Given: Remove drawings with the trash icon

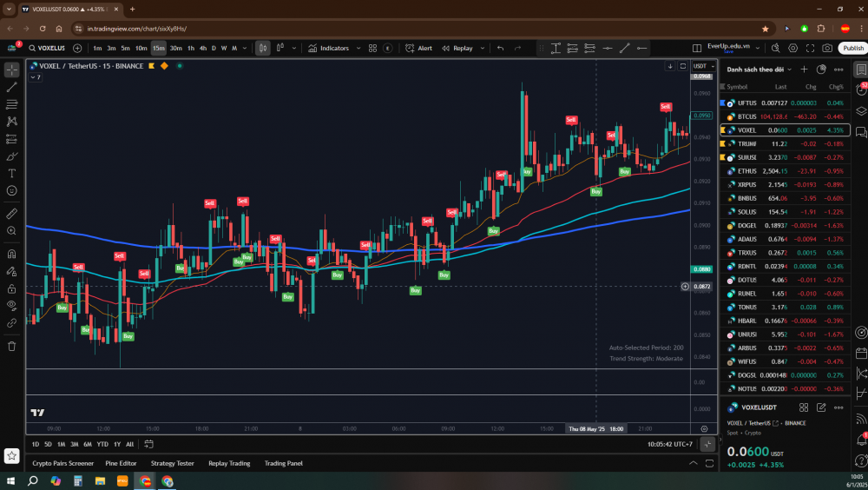Looking at the screenshot, I should click(x=11, y=347).
